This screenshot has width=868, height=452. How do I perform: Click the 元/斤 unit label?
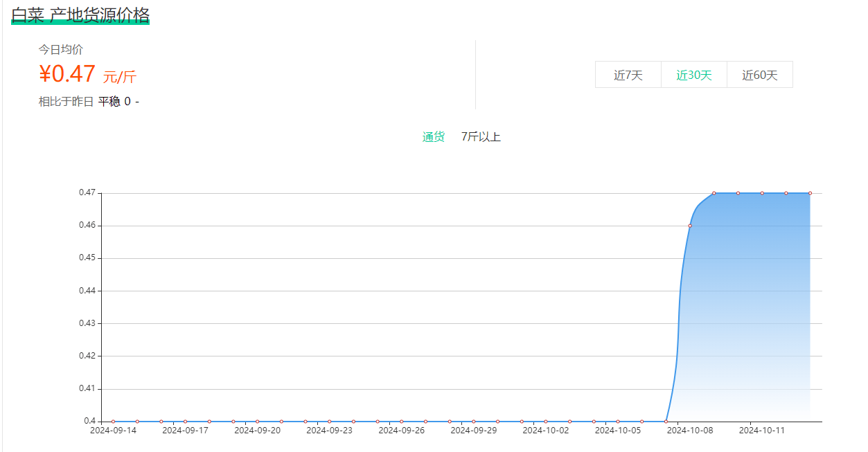pyautogui.click(x=120, y=77)
